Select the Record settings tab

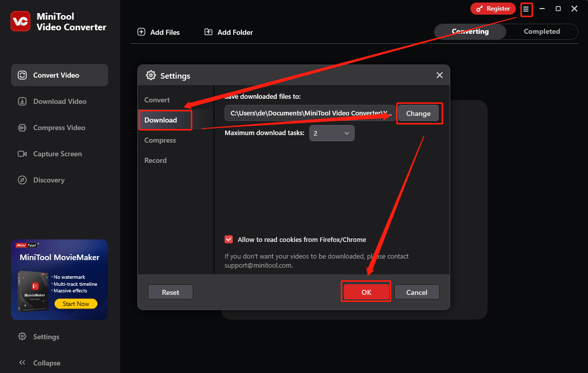[x=155, y=160]
